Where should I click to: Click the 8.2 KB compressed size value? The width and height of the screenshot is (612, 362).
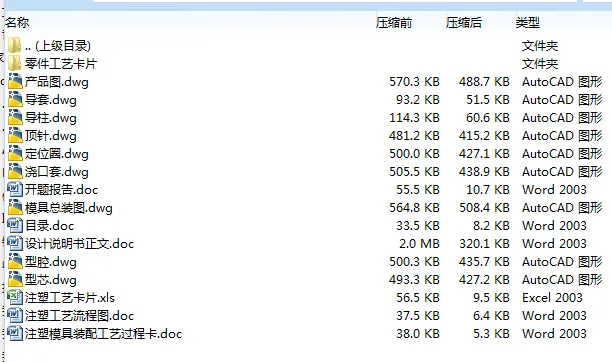tap(491, 225)
